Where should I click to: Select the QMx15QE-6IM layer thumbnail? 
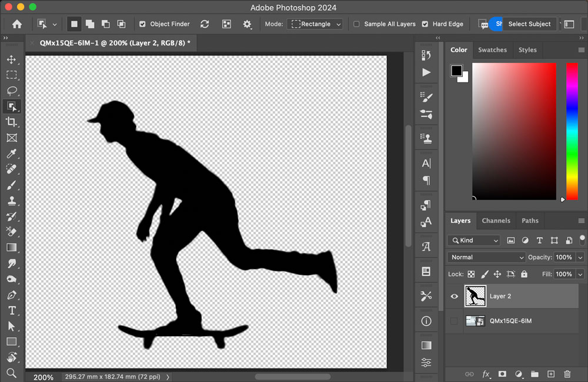pyautogui.click(x=475, y=321)
